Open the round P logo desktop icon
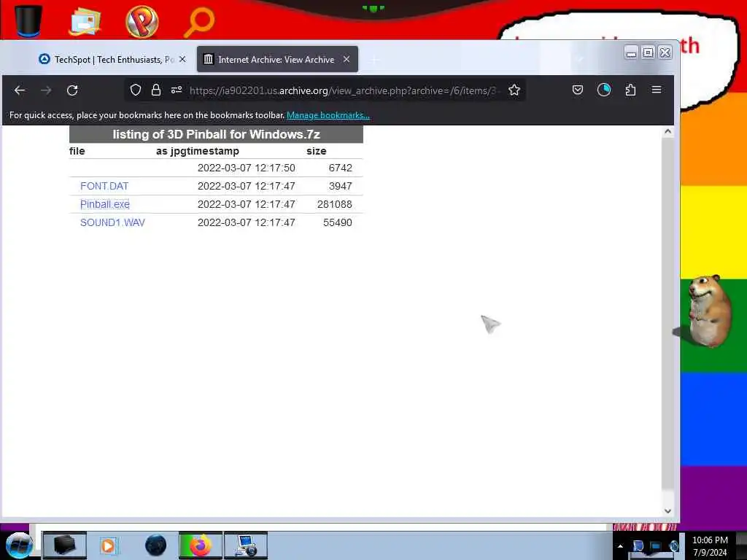747x560 pixels. [x=142, y=21]
